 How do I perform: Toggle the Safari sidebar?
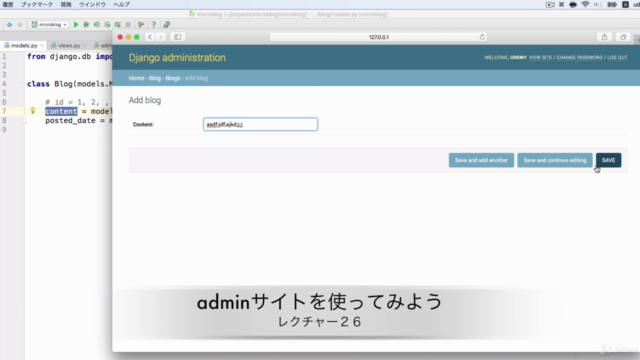coord(178,37)
